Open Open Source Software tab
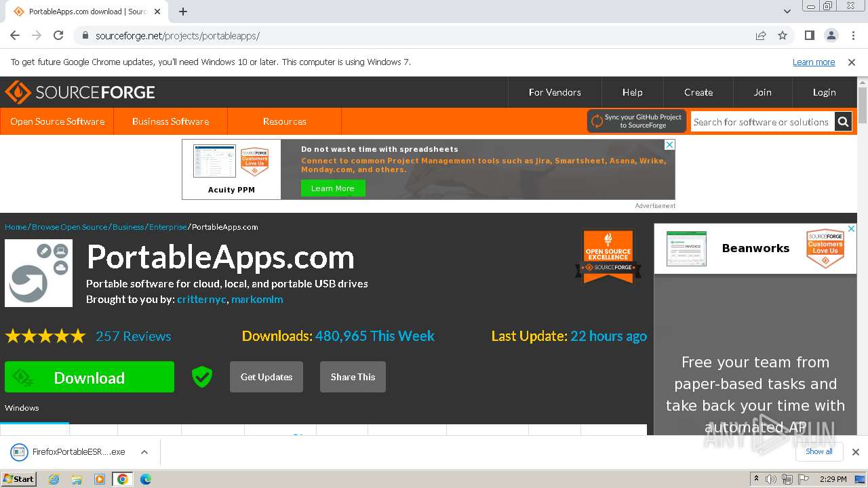This screenshot has width=868, height=488. click(57, 121)
